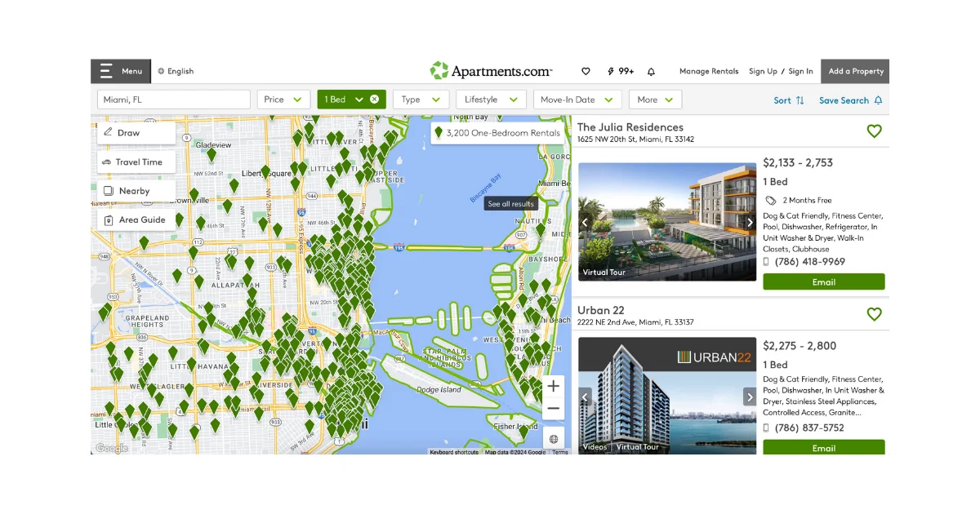
Task: Open the Move-In Date dropdown
Action: tap(577, 100)
